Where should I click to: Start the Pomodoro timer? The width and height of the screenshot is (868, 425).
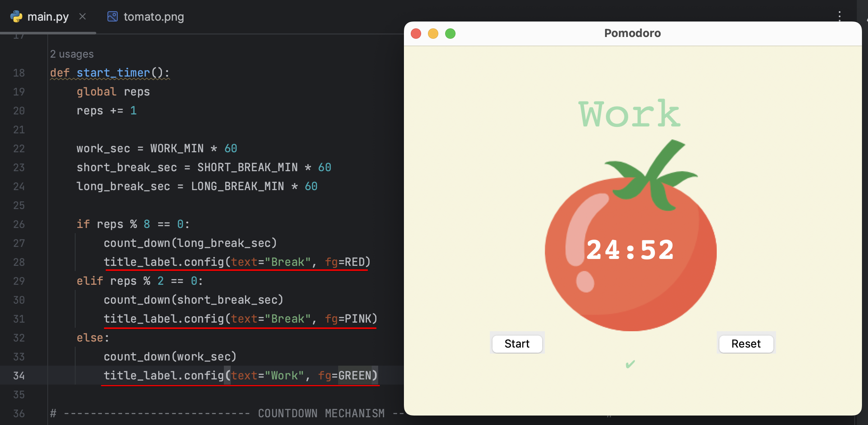pos(517,344)
